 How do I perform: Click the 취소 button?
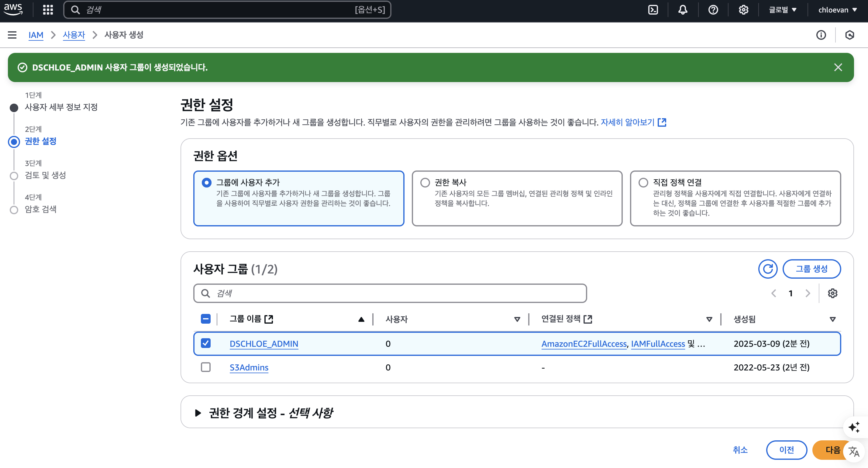tap(740, 450)
